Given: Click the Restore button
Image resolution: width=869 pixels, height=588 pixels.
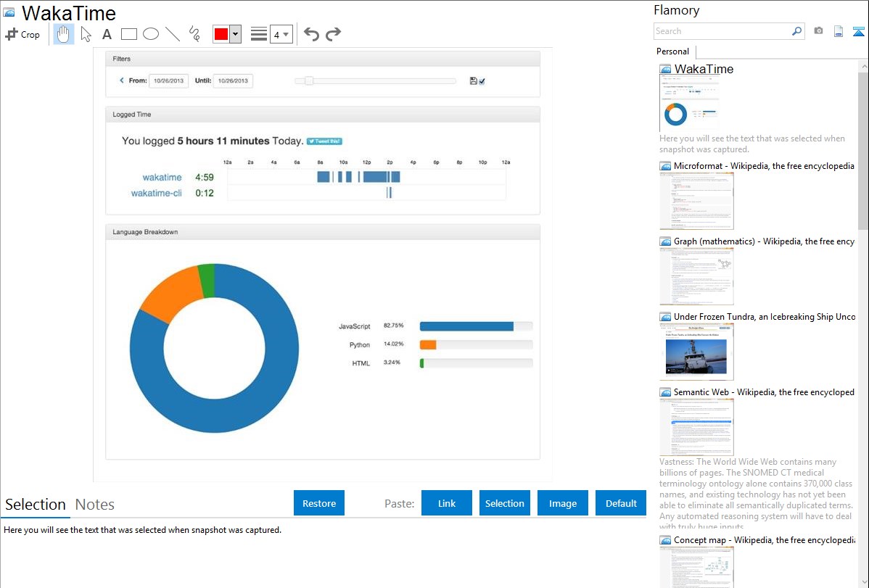Looking at the screenshot, I should [319, 503].
